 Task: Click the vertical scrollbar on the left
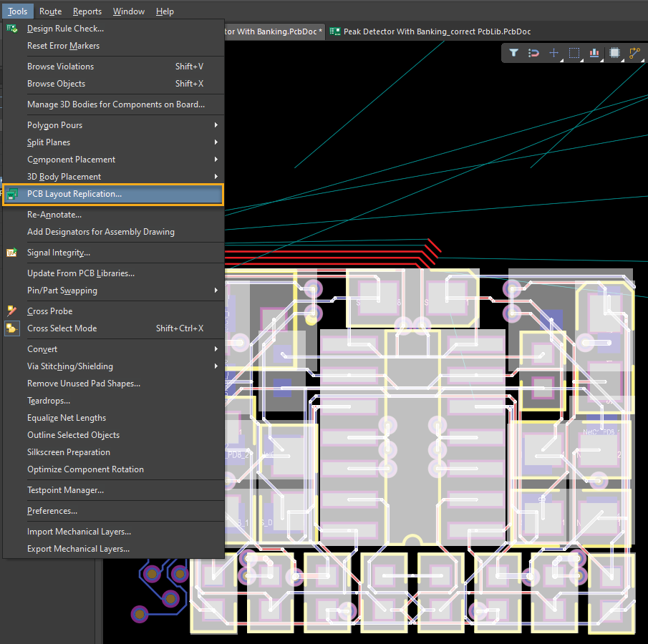pos(97,601)
